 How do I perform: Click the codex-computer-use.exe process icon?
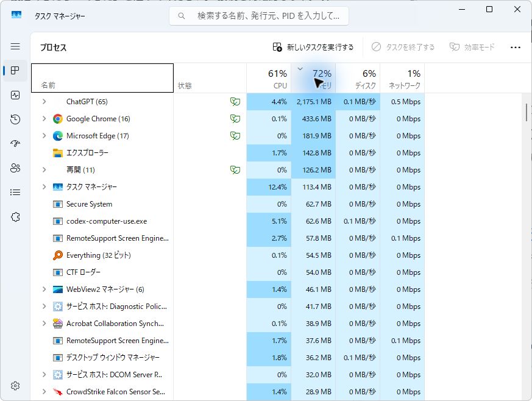[x=58, y=221]
